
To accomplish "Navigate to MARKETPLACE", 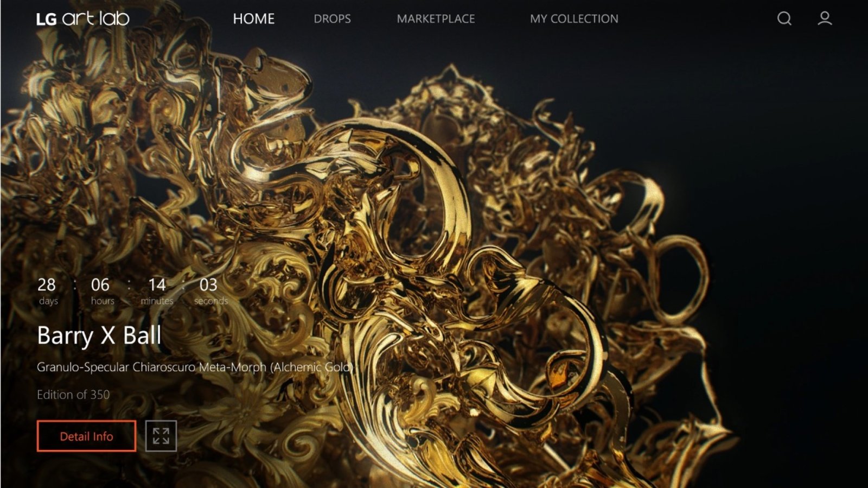I will (x=436, y=18).
